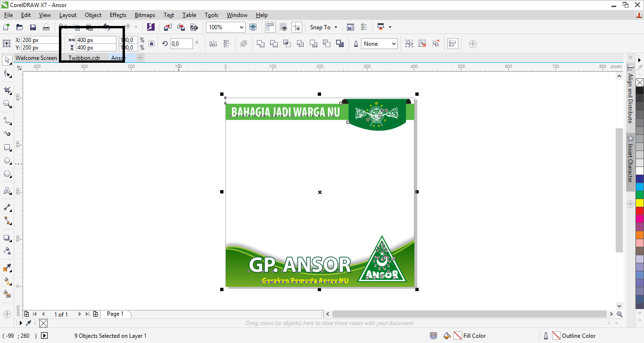Toggle Show Rulers

[x=270, y=27]
